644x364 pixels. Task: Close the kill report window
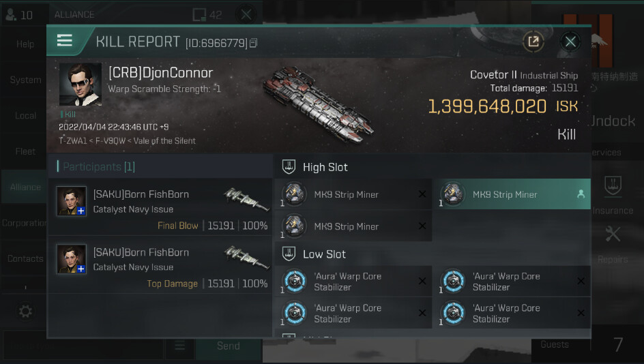pyautogui.click(x=570, y=42)
